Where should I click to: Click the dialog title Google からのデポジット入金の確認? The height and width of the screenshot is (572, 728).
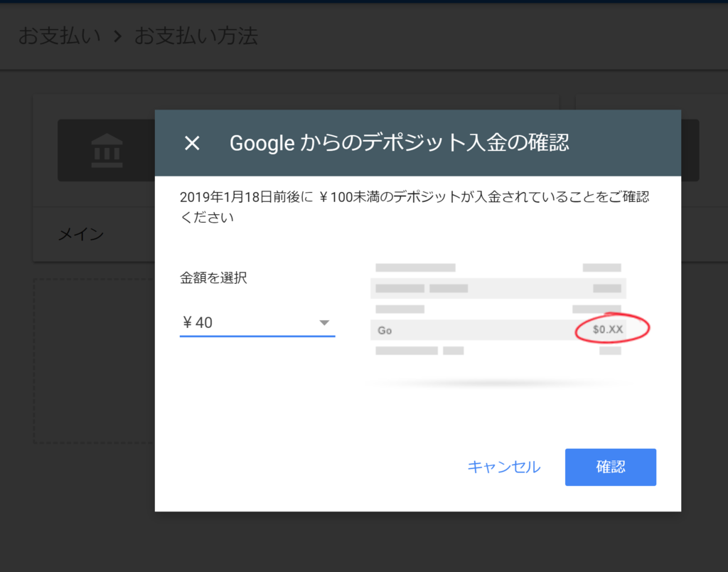tap(400, 143)
